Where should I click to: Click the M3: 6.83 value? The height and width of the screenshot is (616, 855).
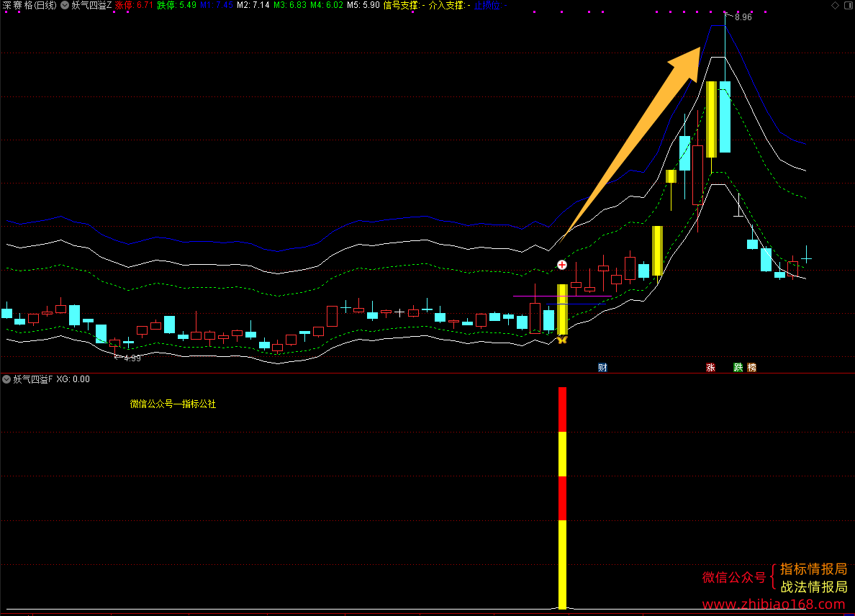(x=290, y=6)
